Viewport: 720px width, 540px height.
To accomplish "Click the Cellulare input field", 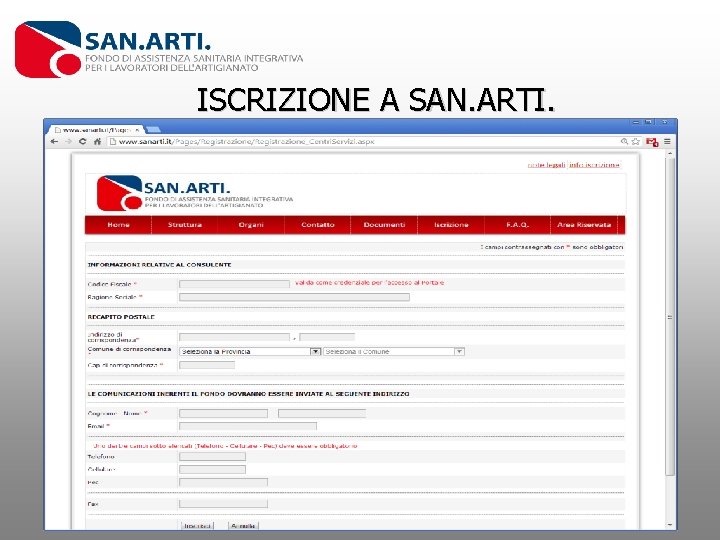I will point(212,469).
